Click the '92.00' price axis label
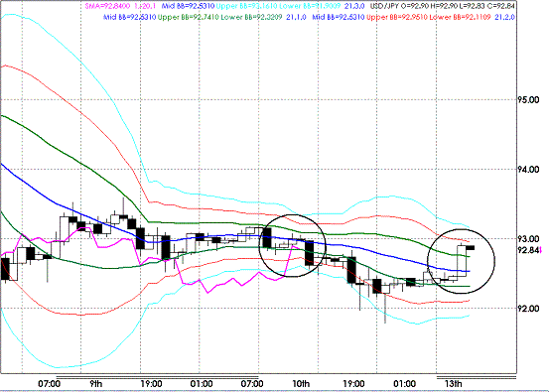The height and width of the screenshot is (392, 549). coord(529,309)
